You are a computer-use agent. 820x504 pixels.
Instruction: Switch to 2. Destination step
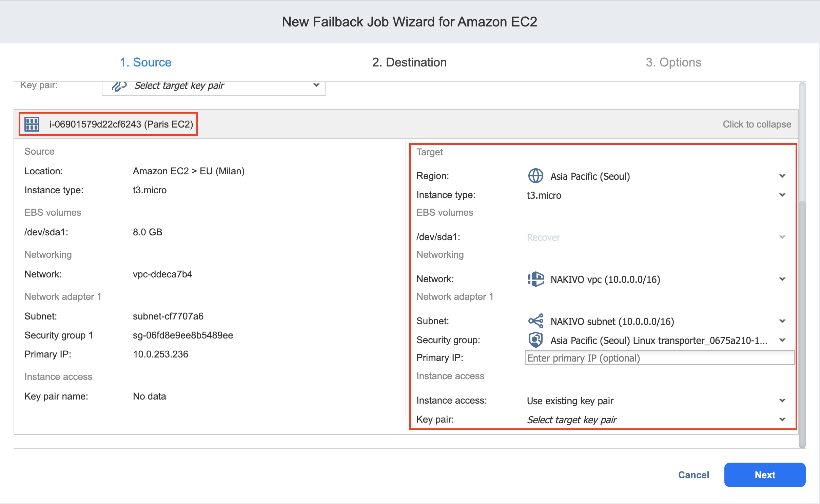click(409, 62)
